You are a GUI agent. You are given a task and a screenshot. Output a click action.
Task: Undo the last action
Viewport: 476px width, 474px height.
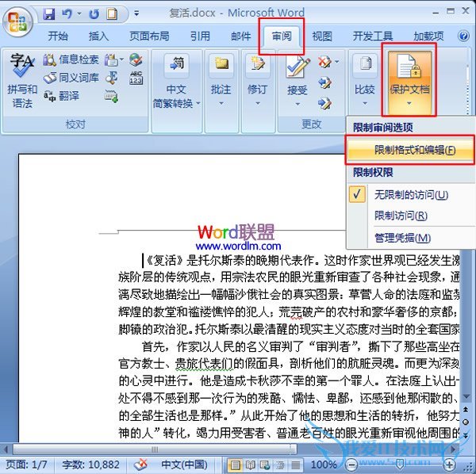tap(67, 14)
